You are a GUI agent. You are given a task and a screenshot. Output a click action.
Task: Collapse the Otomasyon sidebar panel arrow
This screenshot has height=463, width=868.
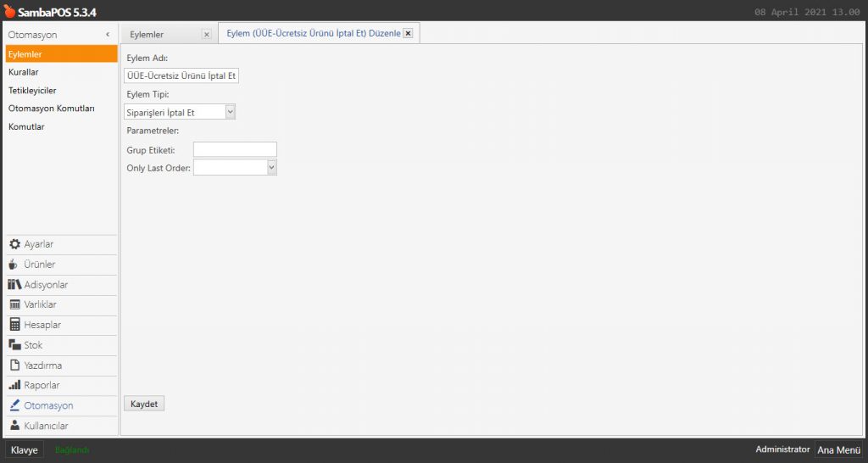coord(108,35)
